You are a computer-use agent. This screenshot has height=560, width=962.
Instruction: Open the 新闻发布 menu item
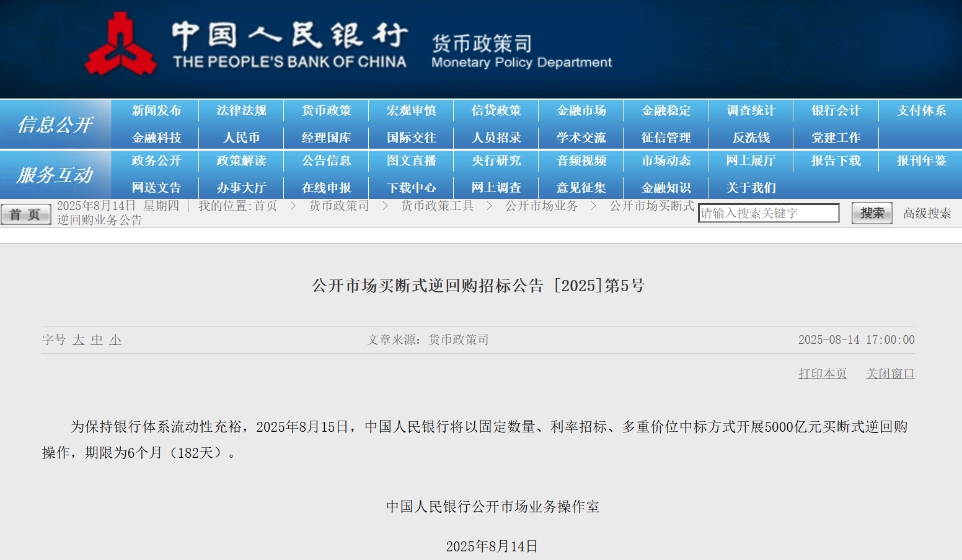tap(156, 111)
